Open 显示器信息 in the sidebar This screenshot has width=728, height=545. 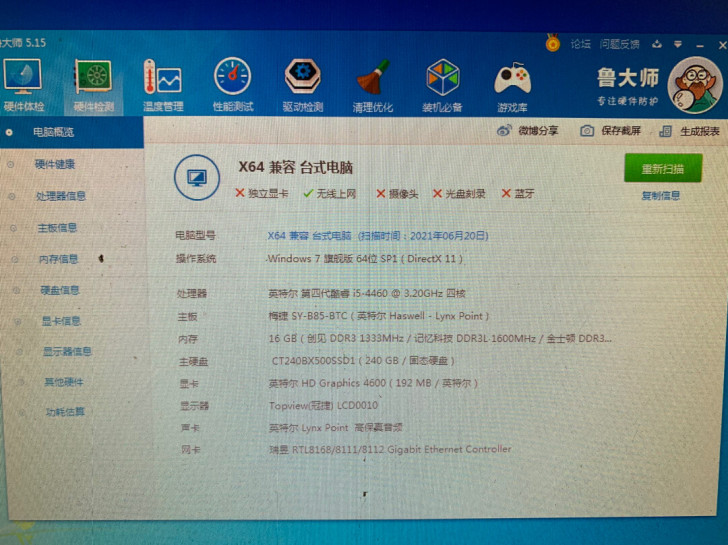click(x=67, y=351)
